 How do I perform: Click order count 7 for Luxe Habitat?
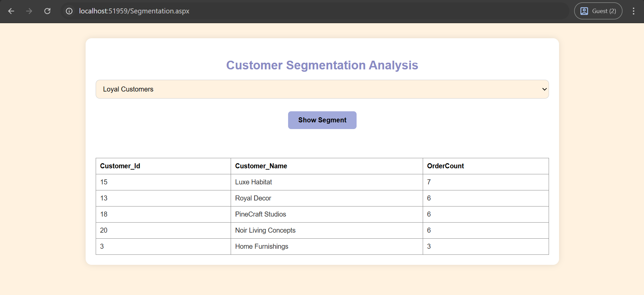[486, 182]
